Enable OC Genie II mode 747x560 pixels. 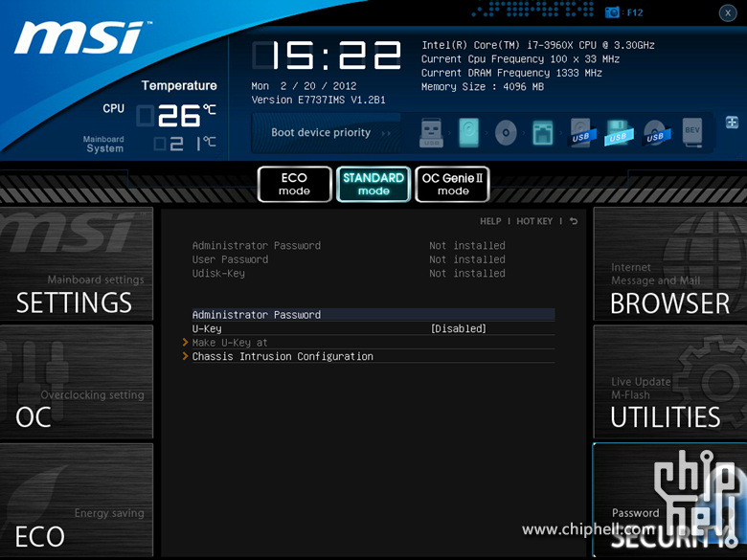click(x=453, y=185)
